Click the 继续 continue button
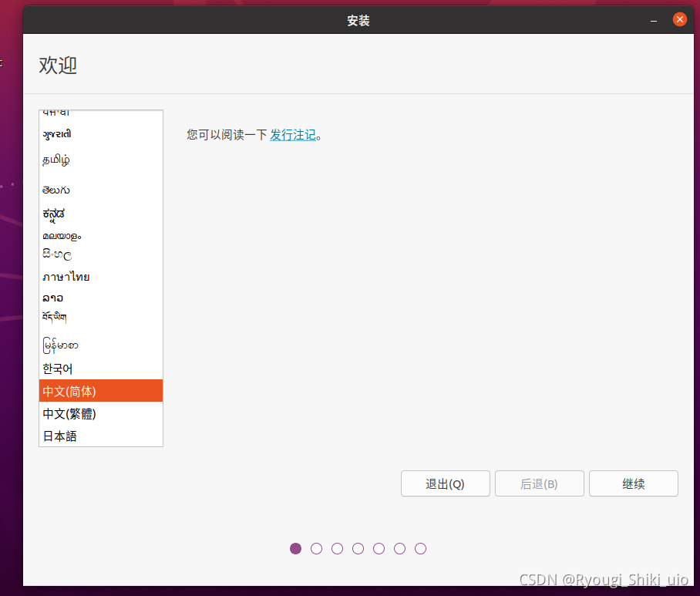700x596 pixels. (633, 483)
